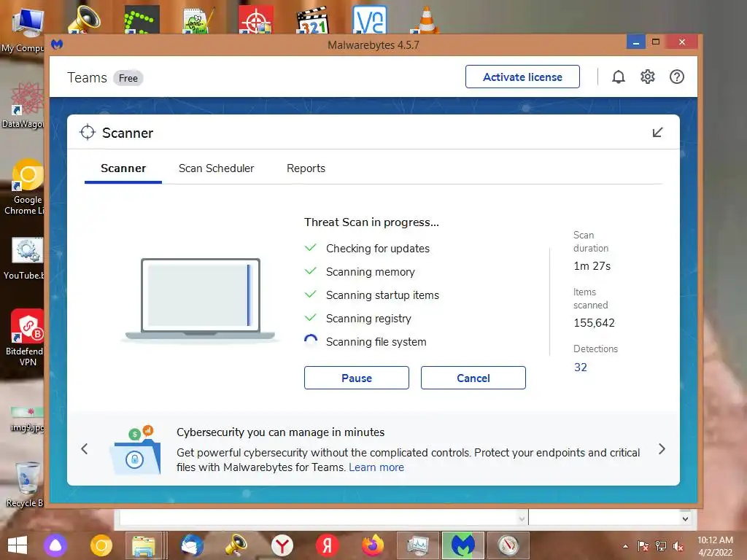Open the green dotted dark desktop shortcut
The height and width of the screenshot is (560, 747).
[x=142, y=20]
